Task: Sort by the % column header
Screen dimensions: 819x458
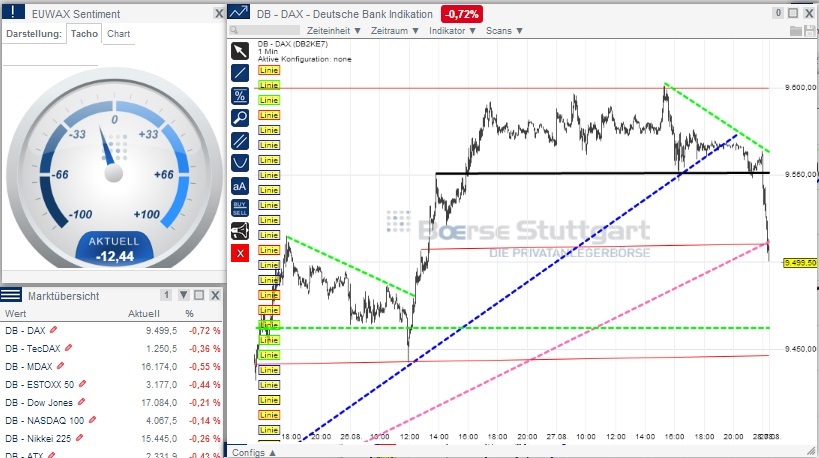Action: (x=189, y=313)
